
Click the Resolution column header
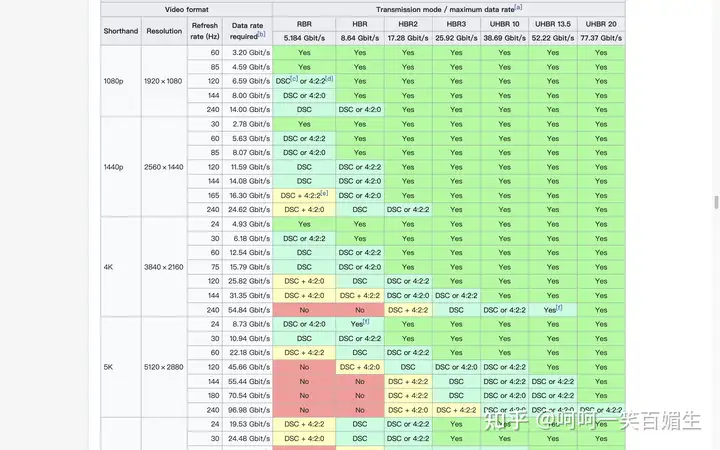click(x=164, y=30)
